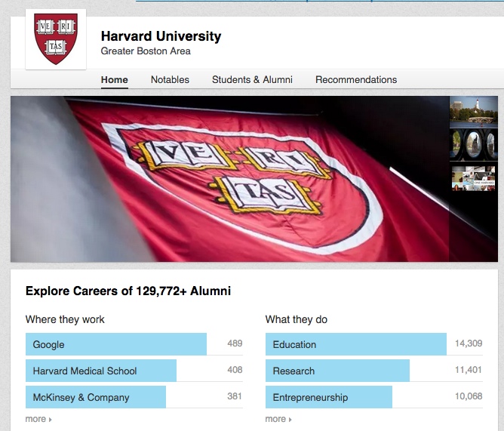Switch to the Notables tab
This screenshot has height=431, width=504.
[170, 80]
